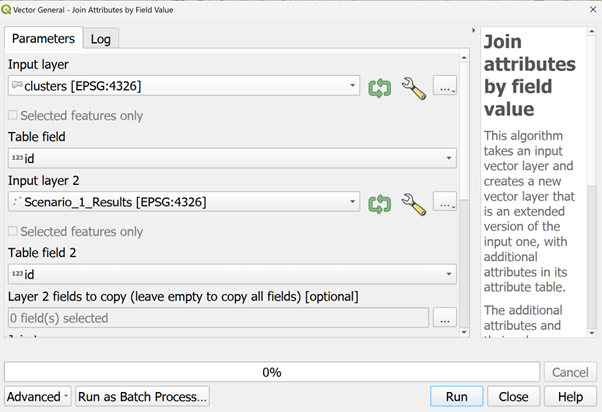
Task: Click the 0 field(s) selected box
Action: coord(218,318)
